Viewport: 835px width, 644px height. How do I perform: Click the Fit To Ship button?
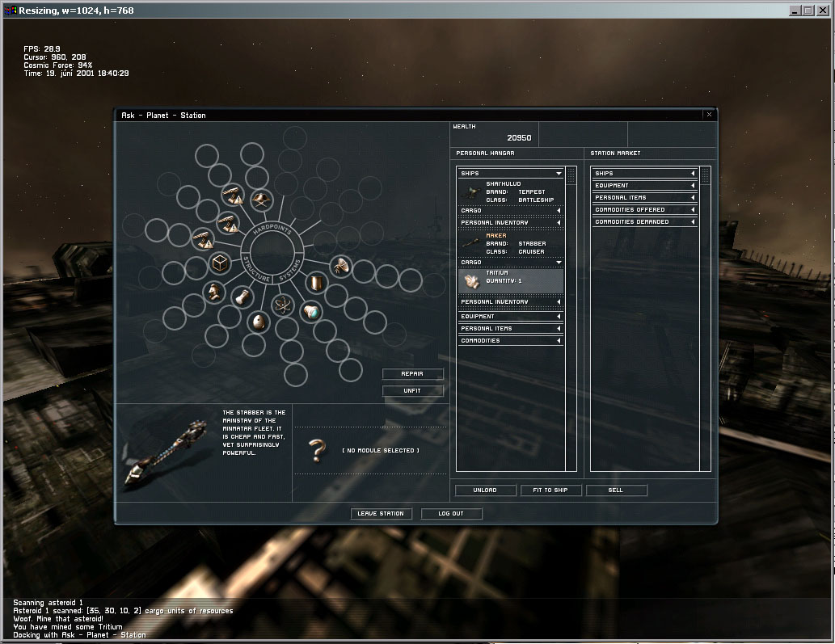tap(550, 490)
